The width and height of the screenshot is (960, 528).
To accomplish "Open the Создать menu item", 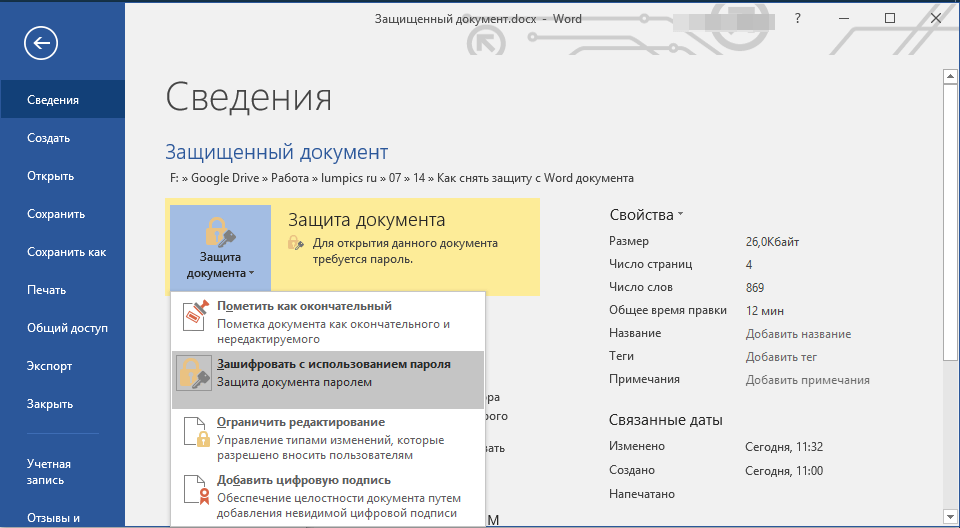I will click(62, 138).
